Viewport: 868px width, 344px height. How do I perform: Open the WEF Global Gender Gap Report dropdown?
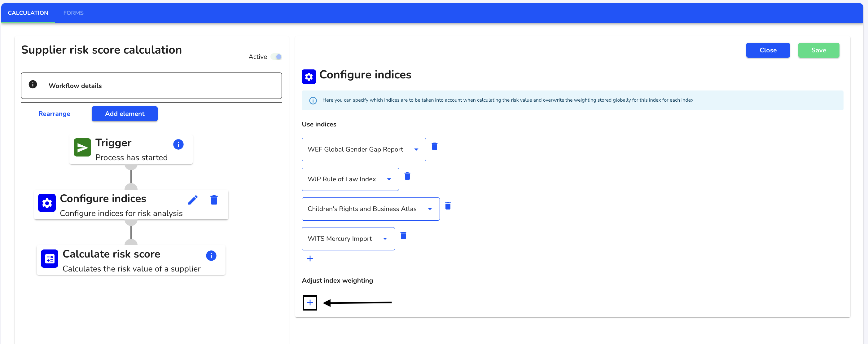(x=364, y=149)
